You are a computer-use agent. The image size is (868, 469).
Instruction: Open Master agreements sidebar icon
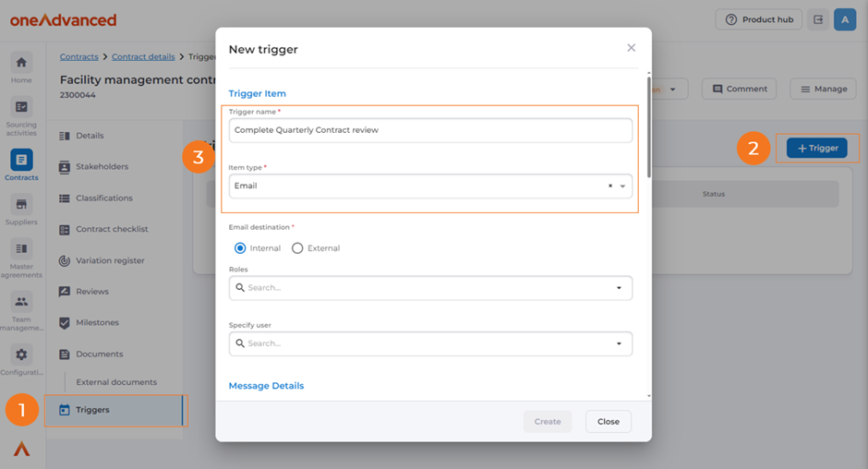pos(21,249)
